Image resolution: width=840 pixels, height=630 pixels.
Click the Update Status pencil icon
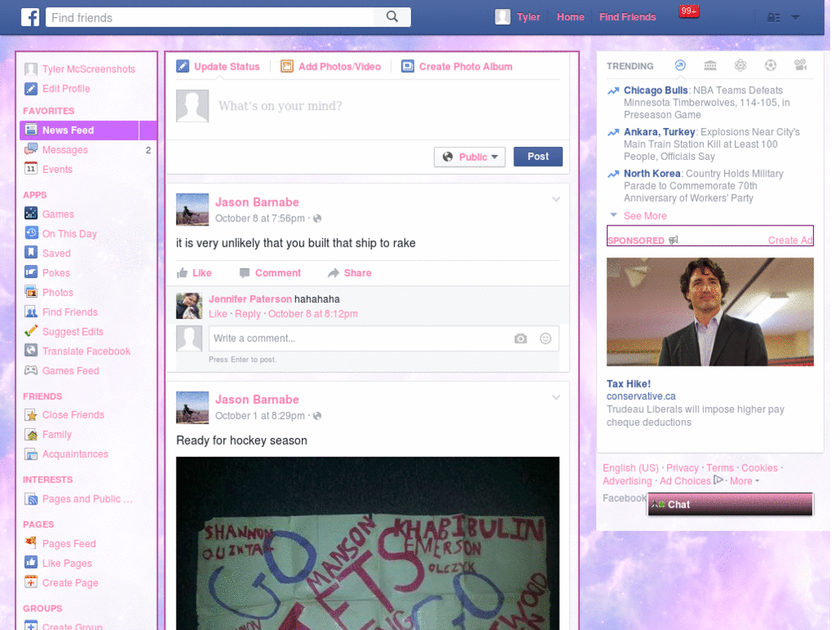[183, 66]
